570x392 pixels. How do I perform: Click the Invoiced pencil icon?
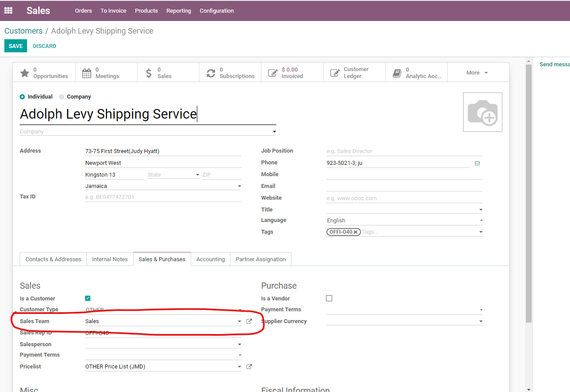(x=273, y=73)
